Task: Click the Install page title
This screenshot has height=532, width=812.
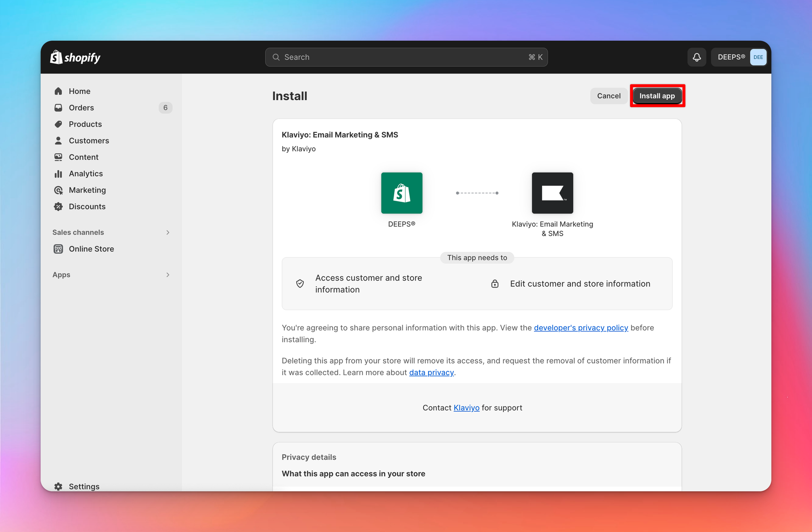Action: click(x=290, y=96)
